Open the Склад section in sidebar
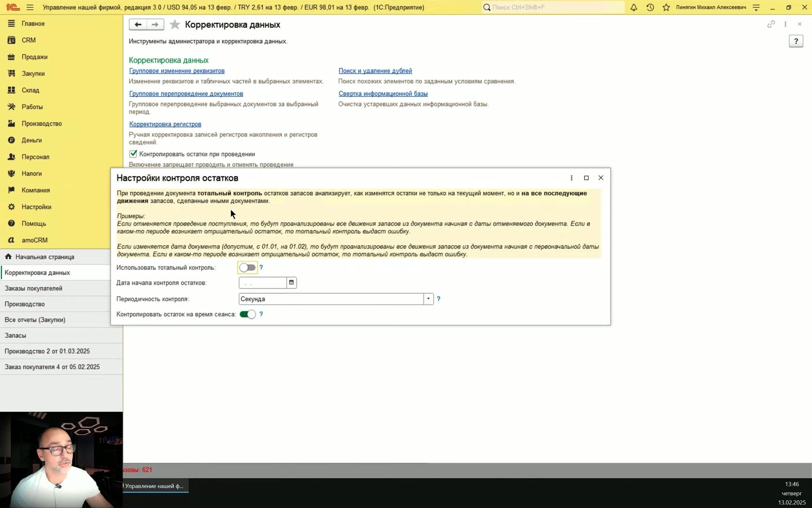 pos(31,90)
